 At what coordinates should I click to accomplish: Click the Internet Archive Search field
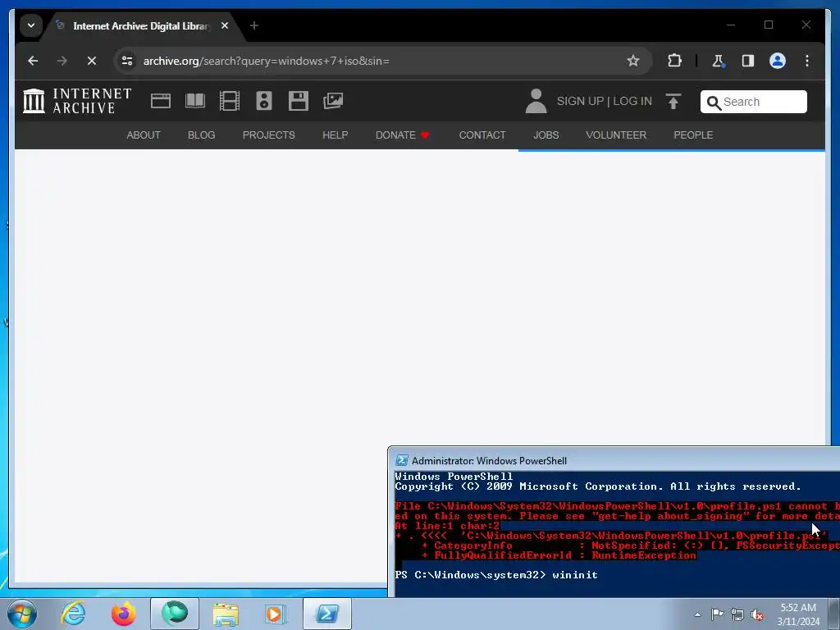(x=754, y=102)
